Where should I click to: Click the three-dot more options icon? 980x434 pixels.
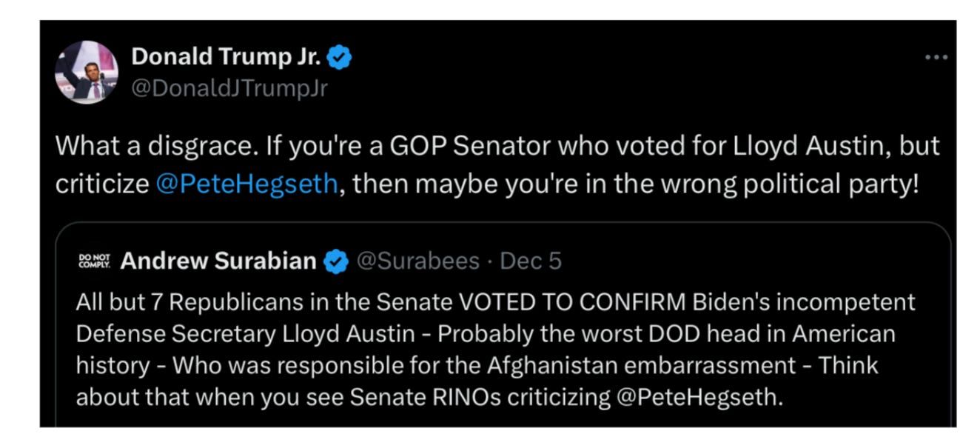(936, 58)
